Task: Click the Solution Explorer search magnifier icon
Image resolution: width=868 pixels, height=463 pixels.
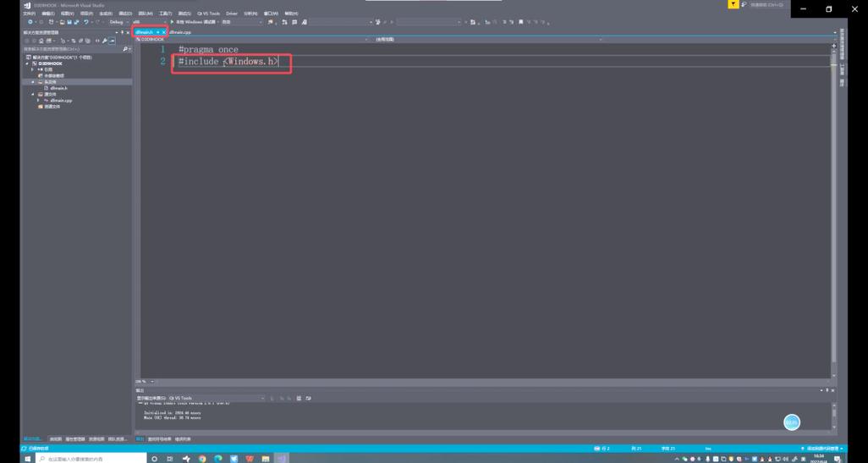Action: [125, 49]
